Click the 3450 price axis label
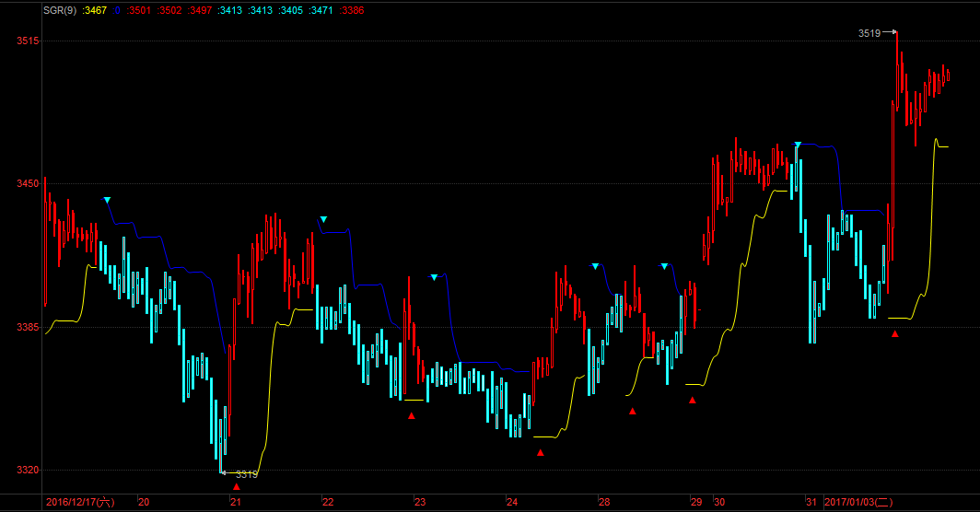980x512 pixels. pos(28,184)
